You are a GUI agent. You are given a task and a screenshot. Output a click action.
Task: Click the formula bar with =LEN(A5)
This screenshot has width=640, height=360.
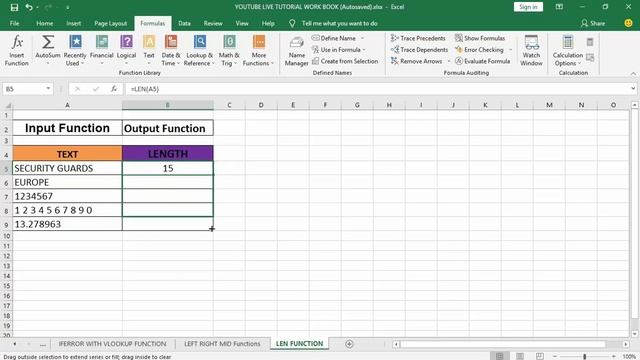[378, 89]
